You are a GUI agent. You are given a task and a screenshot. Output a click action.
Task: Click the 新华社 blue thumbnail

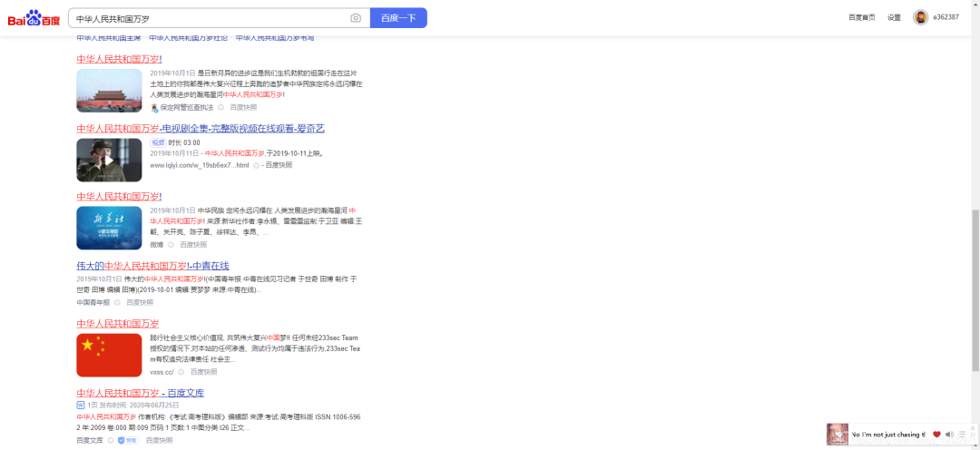110,228
